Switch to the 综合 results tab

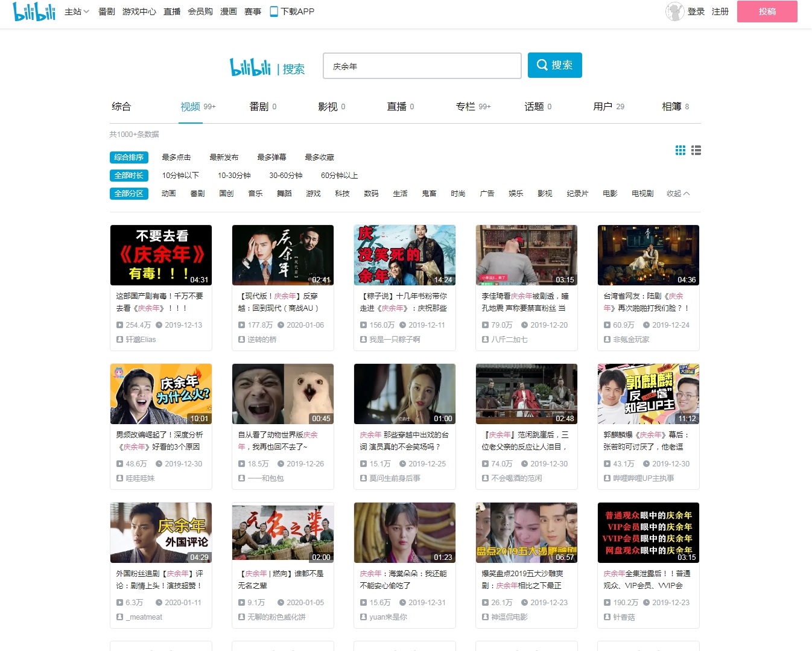pyautogui.click(x=121, y=107)
